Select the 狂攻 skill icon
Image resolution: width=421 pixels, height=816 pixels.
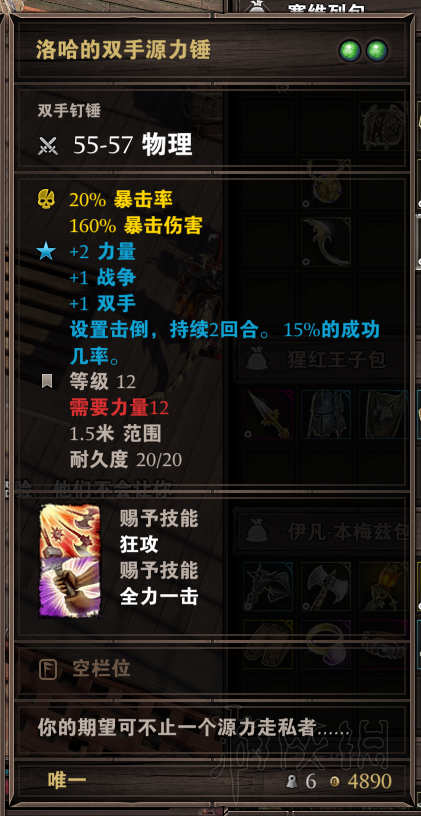70,532
